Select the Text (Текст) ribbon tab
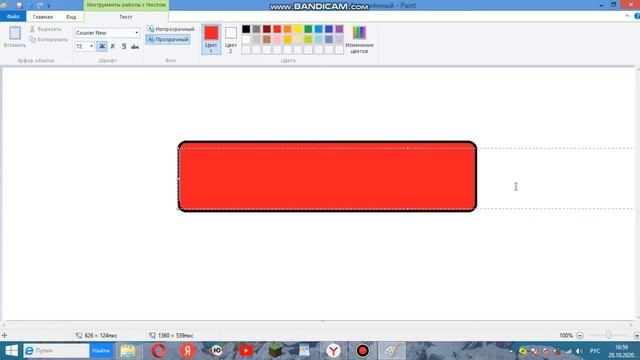Image resolution: width=640 pixels, height=360 pixels. coord(126,17)
